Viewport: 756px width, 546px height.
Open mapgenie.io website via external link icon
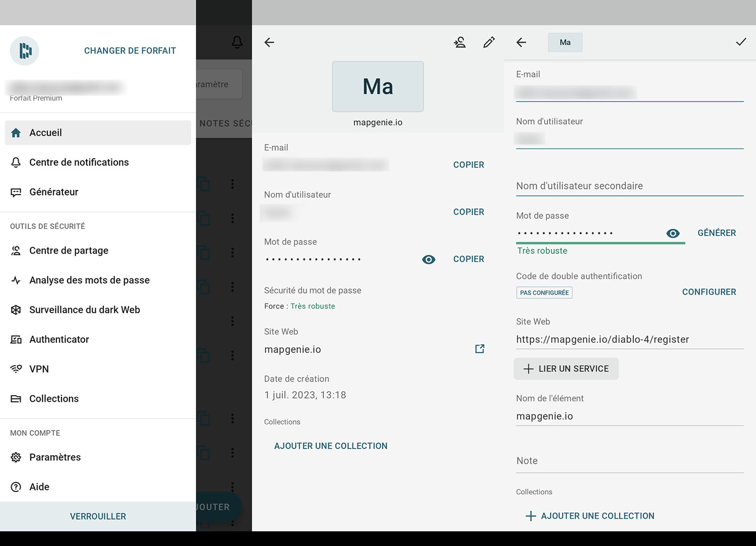480,349
